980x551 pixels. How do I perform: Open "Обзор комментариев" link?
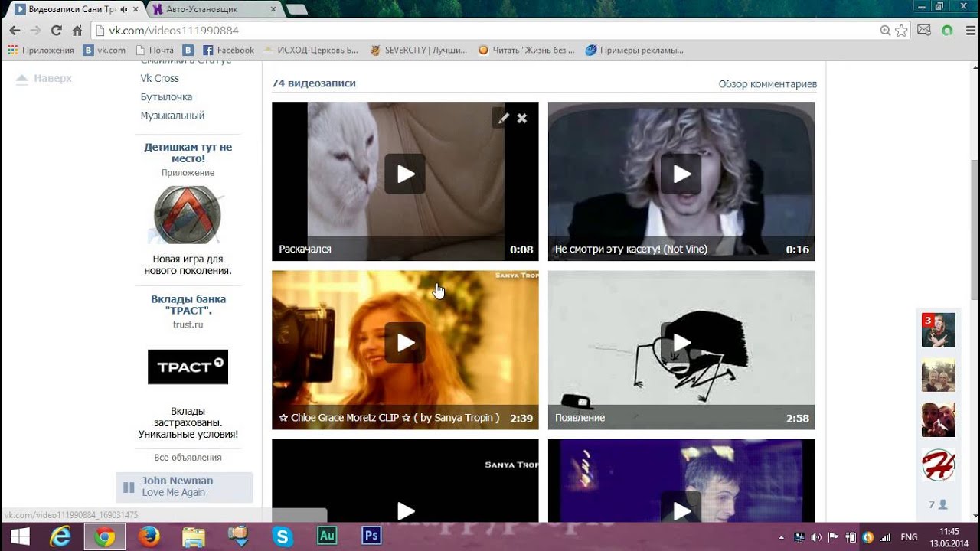pyautogui.click(x=767, y=84)
